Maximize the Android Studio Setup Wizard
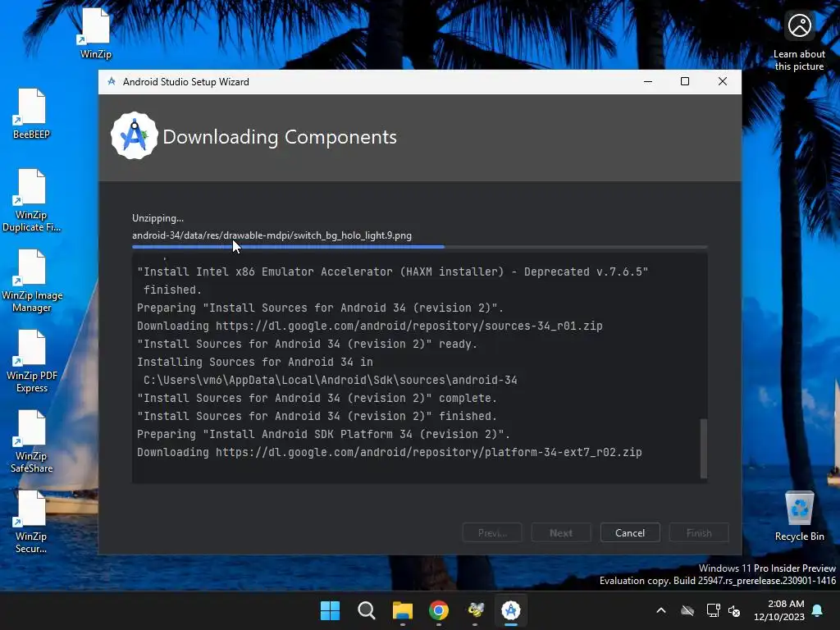The width and height of the screenshot is (840, 630). point(685,81)
